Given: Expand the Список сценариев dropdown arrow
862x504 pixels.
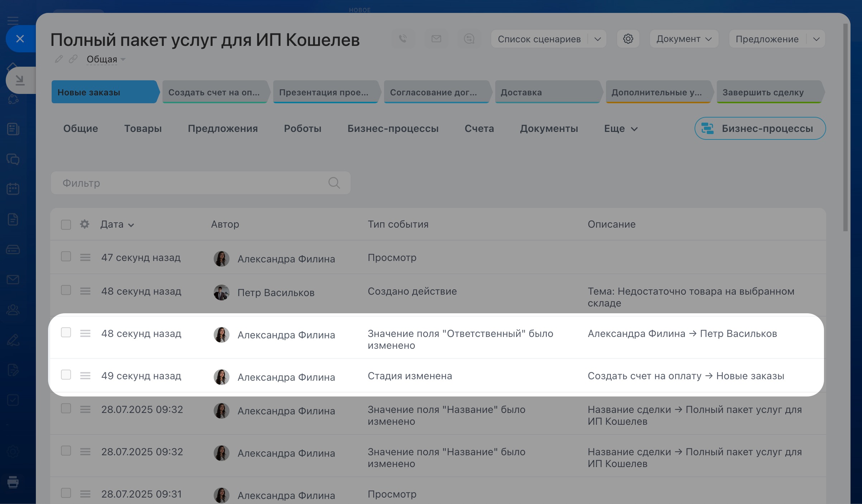Looking at the screenshot, I should (x=597, y=39).
